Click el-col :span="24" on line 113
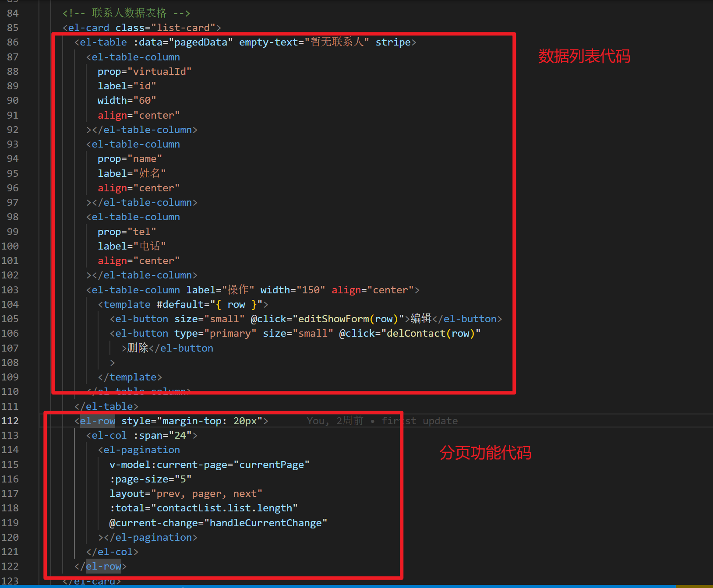Image resolution: width=713 pixels, height=588 pixels. pos(142,435)
